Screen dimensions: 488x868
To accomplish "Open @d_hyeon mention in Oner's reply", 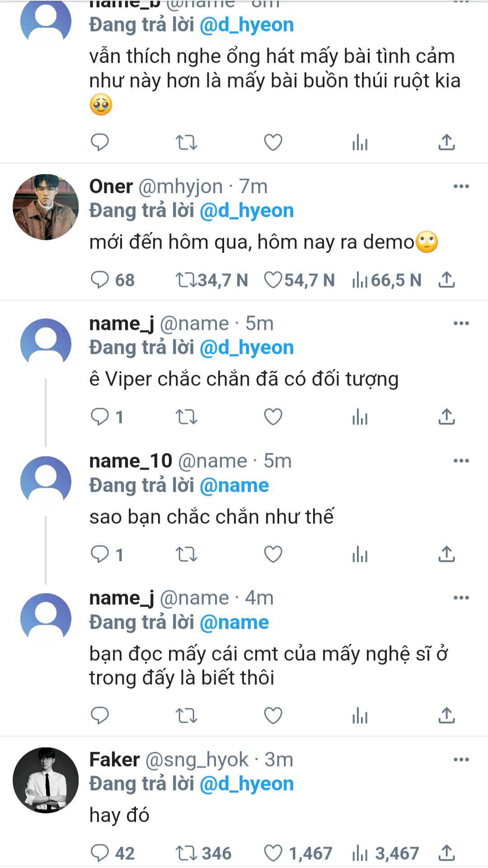I will click(246, 211).
